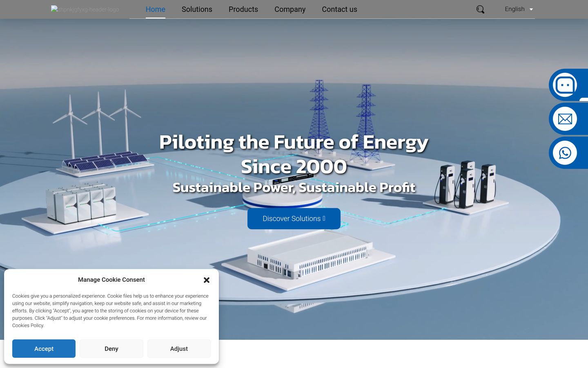The width and height of the screenshot is (588, 368).
Task: Click the header logo image
Action: point(85,9)
